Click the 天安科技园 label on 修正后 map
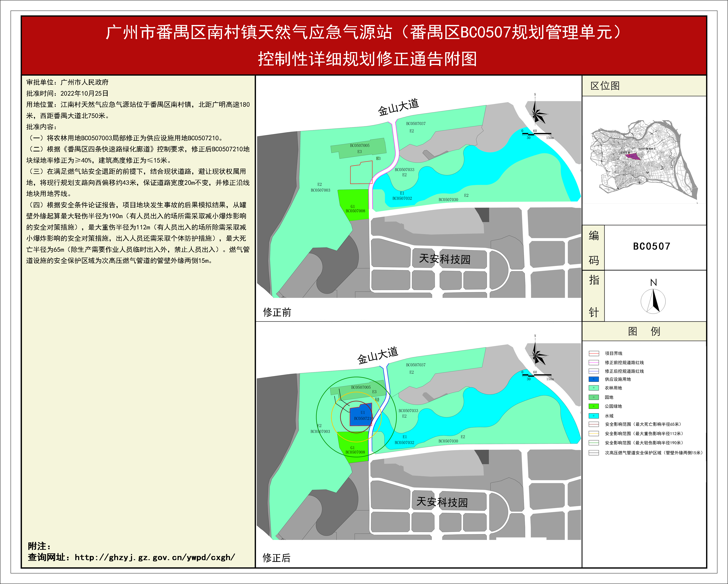 (442, 502)
